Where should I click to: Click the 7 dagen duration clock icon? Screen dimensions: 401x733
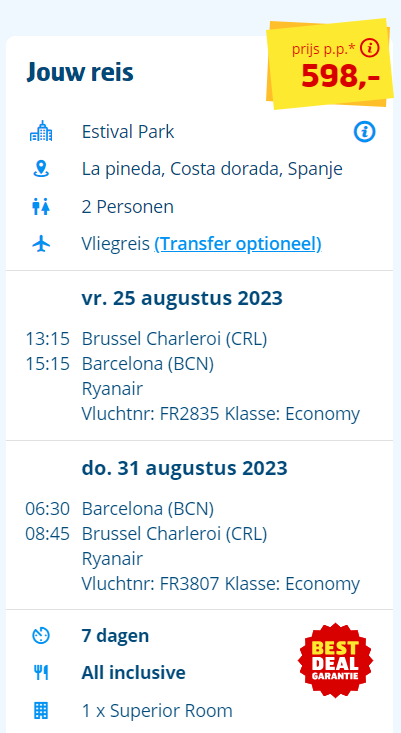[x=41, y=636]
